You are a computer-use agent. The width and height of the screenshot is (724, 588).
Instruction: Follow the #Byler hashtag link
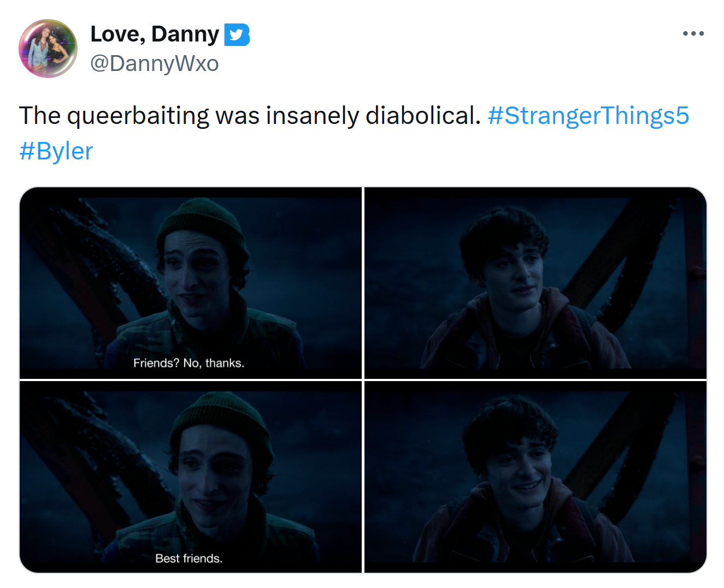pos(56,151)
